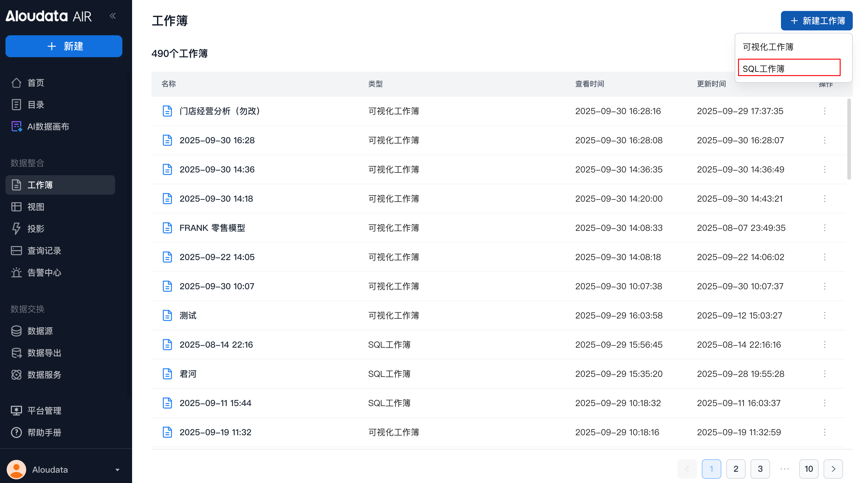Open the 投影 projection section
This screenshot has height=483, width=868.
(x=35, y=229)
